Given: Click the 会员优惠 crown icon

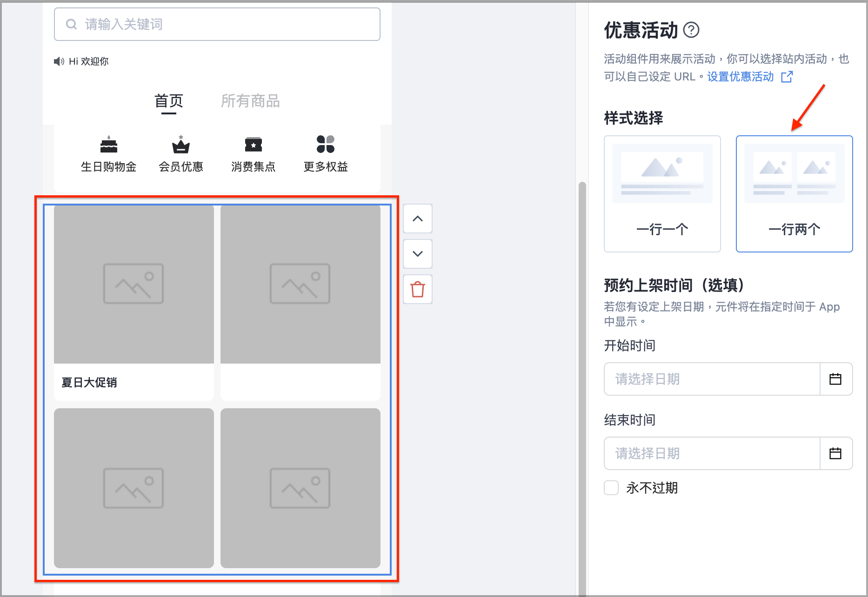Looking at the screenshot, I should 181,144.
